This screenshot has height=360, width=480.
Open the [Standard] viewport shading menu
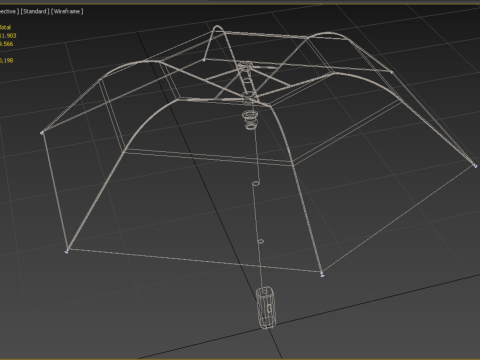tap(35, 11)
